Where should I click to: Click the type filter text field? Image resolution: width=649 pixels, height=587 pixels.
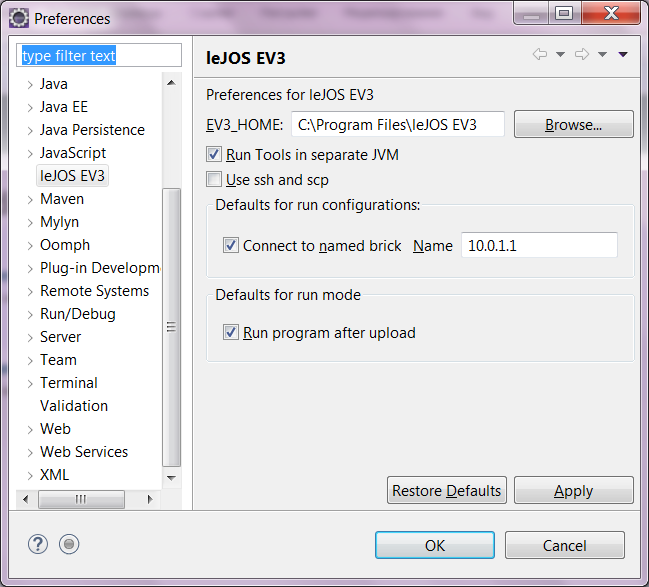[x=99, y=55]
